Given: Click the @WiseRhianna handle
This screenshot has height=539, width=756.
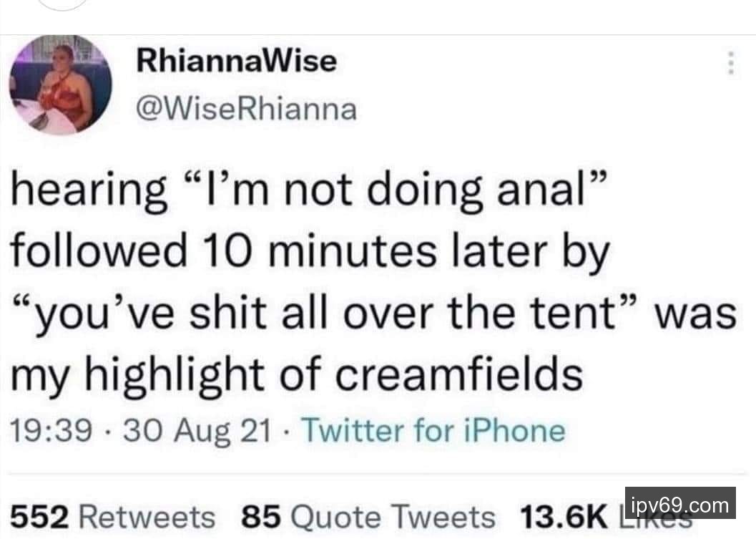Looking at the screenshot, I should click(x=245, y=110).
